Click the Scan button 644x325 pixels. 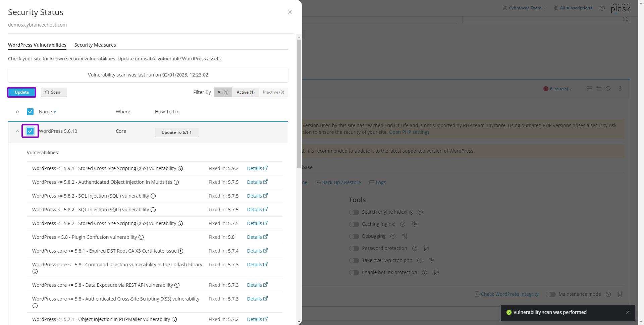54,92
